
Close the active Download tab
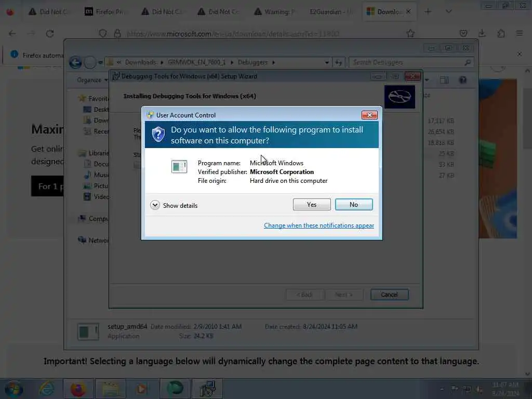click(x=408, y=11)
